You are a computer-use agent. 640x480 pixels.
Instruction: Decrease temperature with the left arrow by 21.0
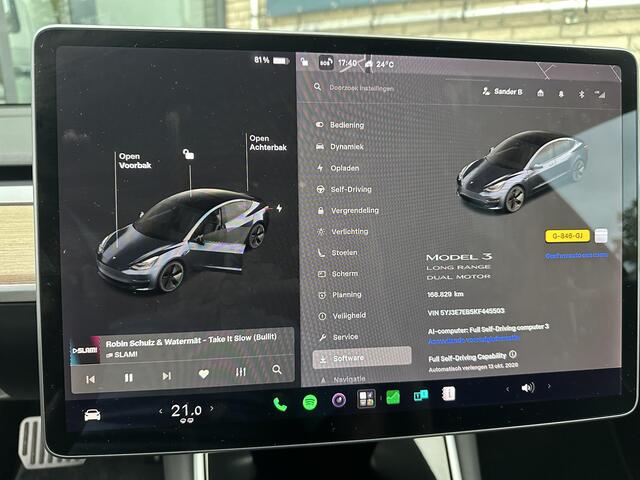[x=161, y=411]
